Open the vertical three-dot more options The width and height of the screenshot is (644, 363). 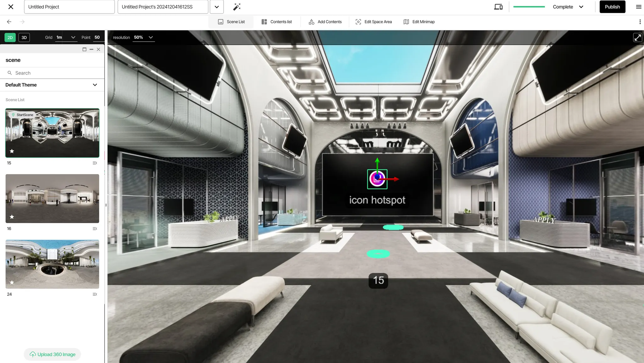(640, 22)
